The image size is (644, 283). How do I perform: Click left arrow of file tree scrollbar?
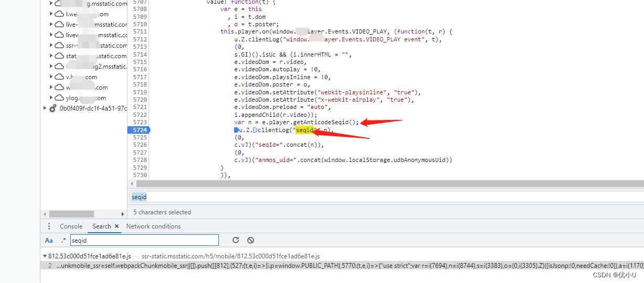[x=45, y=214]
